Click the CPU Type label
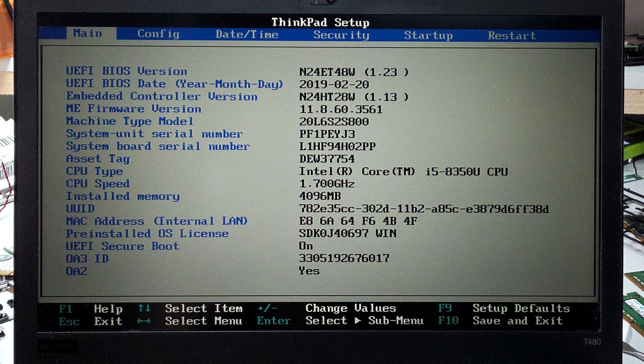This screenshot has height=364, width=644. [x=94, y=171]
